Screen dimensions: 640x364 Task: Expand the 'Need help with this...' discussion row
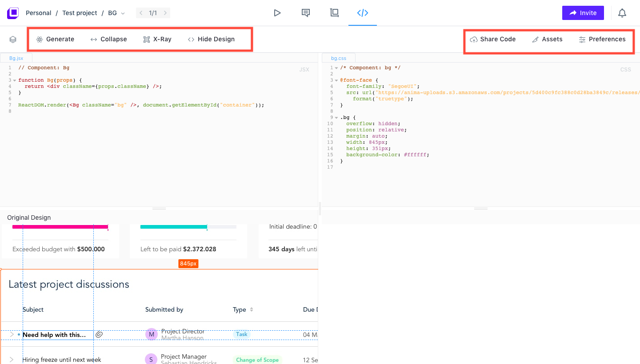11,334
